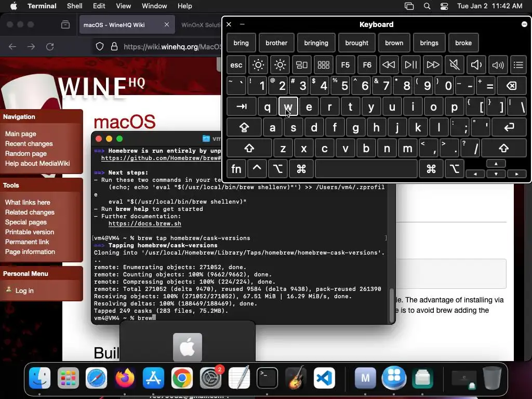Open keyboard panel options list icon
The width and height of the screenshot is (532, 399).
518,65
